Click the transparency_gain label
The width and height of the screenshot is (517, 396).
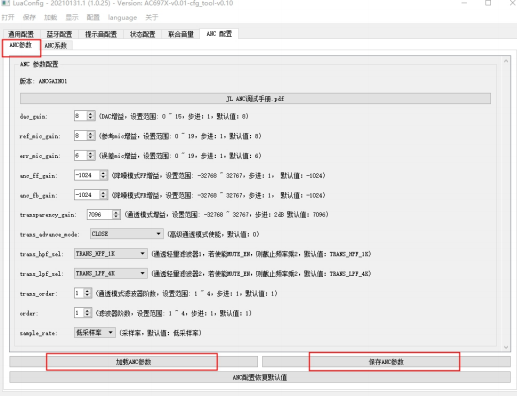[x=48, y=215]
